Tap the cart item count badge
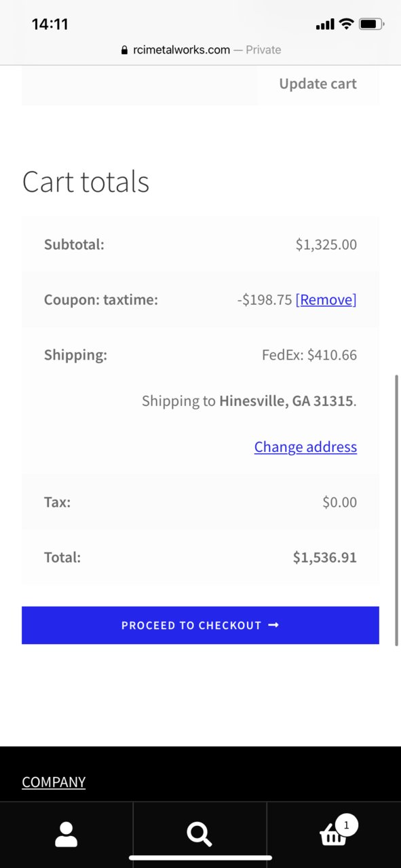Viewport: 401px width, 868px height. pos(346,825)
